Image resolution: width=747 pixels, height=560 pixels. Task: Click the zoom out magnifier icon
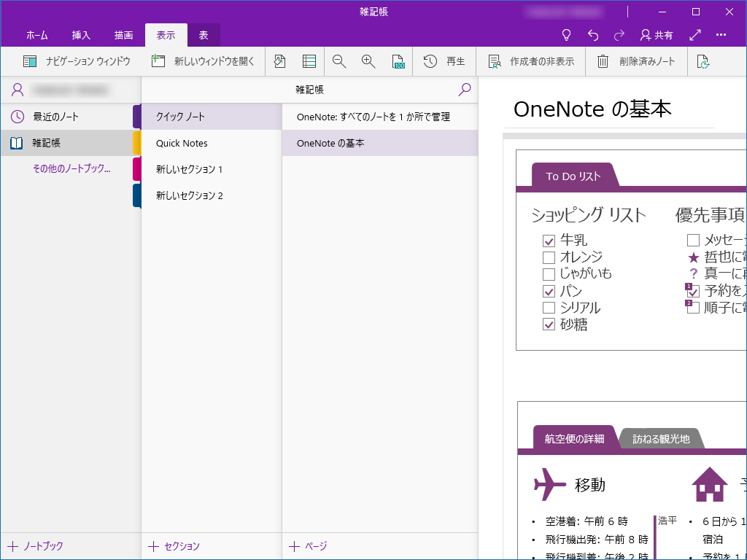click(339, 61)
